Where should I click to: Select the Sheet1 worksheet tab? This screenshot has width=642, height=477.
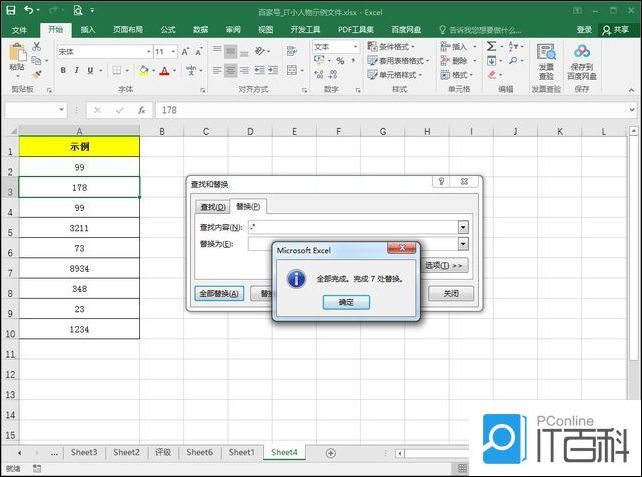[241, 452]
